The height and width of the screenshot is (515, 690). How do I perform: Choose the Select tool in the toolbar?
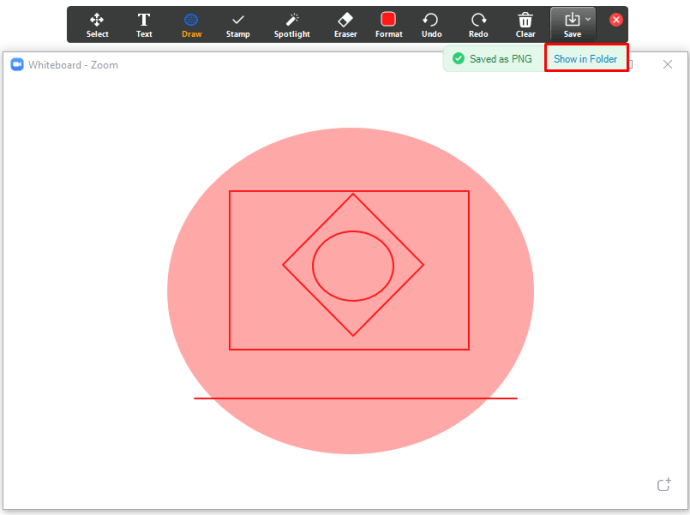pyautogui.click(x=97, y=25)
